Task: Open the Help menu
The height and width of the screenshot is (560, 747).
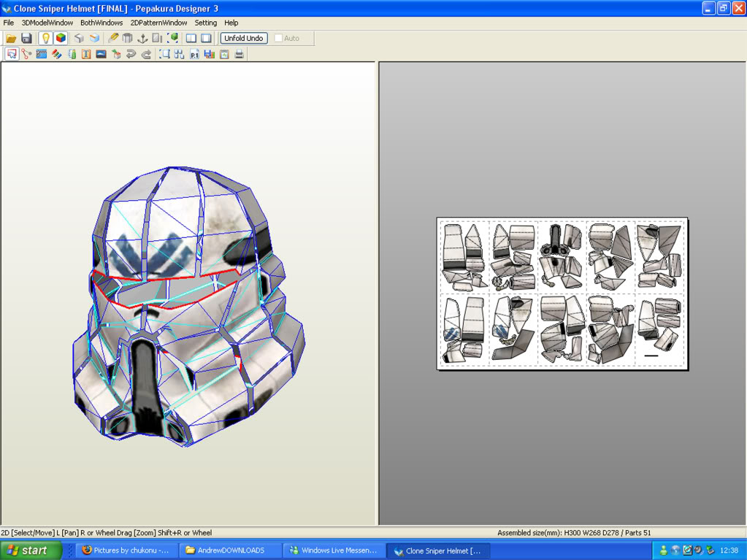Action: click(x=231, y=23)
